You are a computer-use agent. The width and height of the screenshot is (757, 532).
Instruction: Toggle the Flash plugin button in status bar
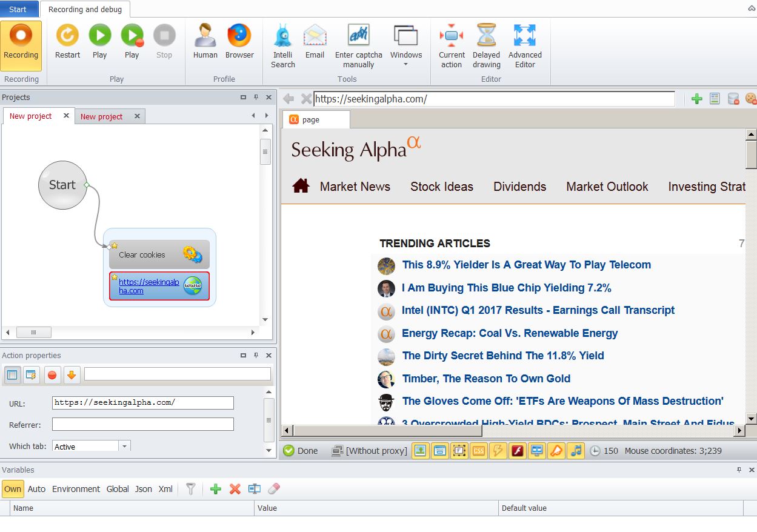point(517,451)
